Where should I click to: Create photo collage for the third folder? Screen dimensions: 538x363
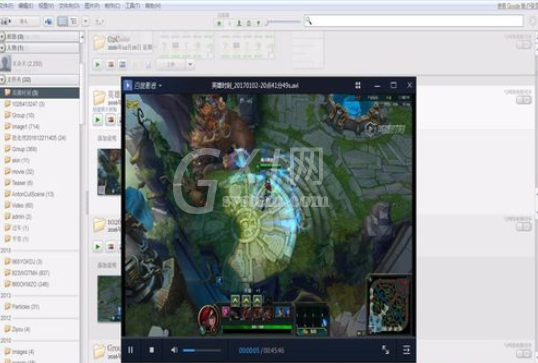click(x=110, y=247)
